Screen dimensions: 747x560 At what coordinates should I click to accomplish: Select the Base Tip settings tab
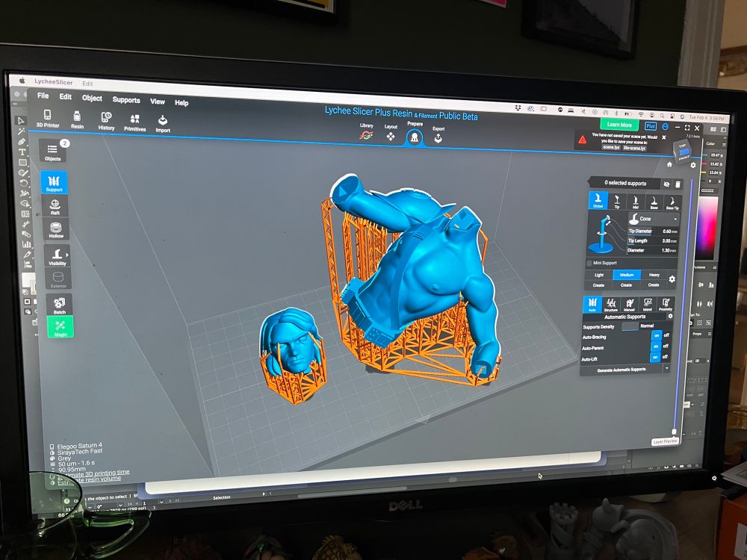(x=672, y=203)
